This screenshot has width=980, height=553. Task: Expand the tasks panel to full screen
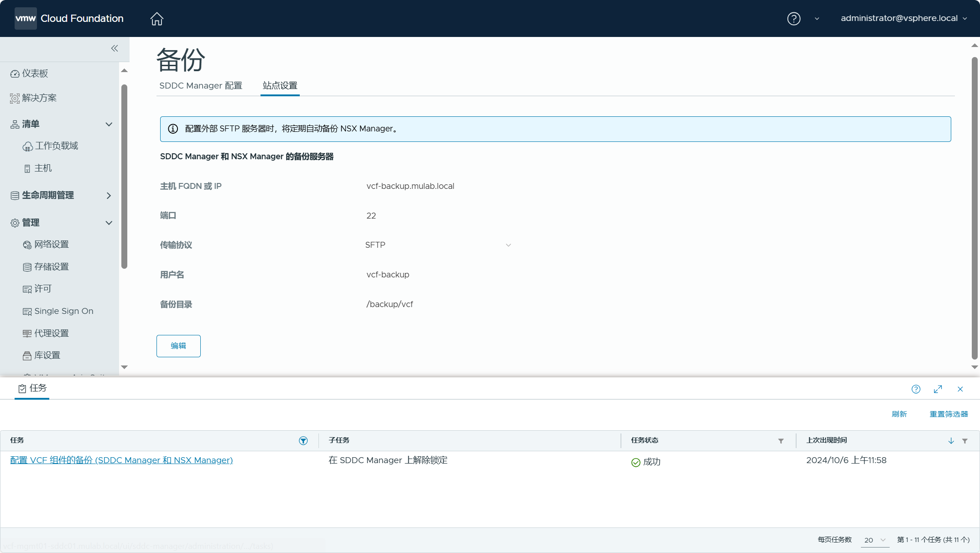click(938, 389)
